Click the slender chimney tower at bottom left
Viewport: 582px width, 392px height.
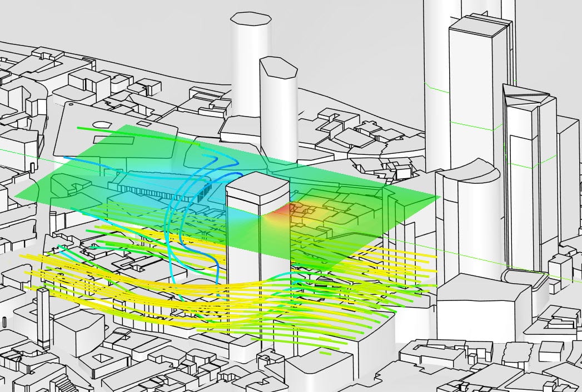(x=44, y=316)
